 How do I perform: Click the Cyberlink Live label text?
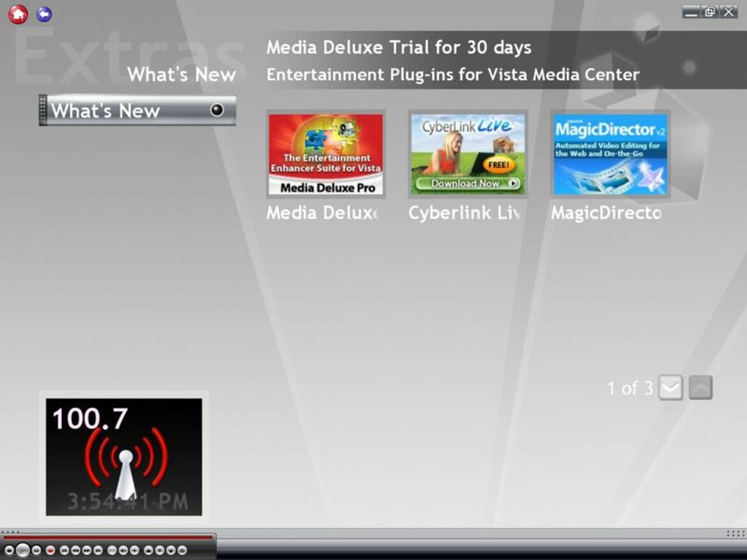coord(464,213)
